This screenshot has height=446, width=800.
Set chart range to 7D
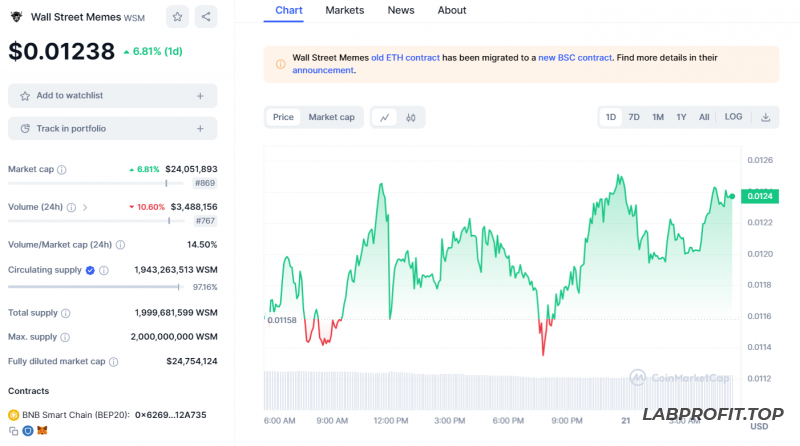point(634,117)
